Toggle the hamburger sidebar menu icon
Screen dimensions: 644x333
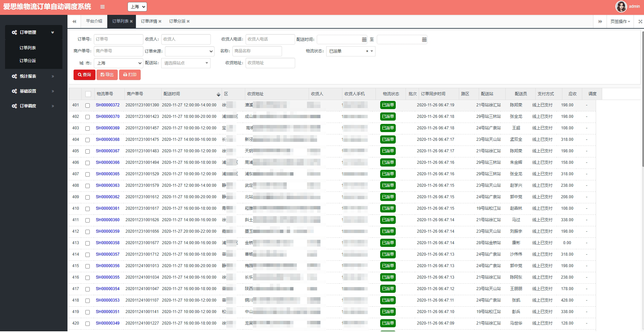(x=103, y=7)
